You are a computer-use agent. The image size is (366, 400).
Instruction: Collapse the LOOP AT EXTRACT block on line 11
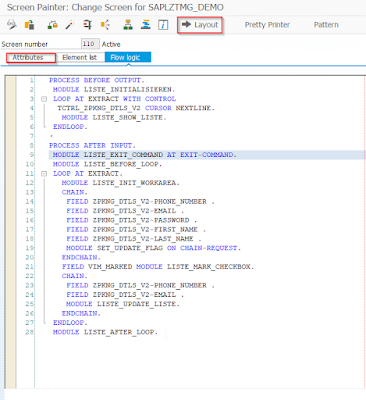44,174
